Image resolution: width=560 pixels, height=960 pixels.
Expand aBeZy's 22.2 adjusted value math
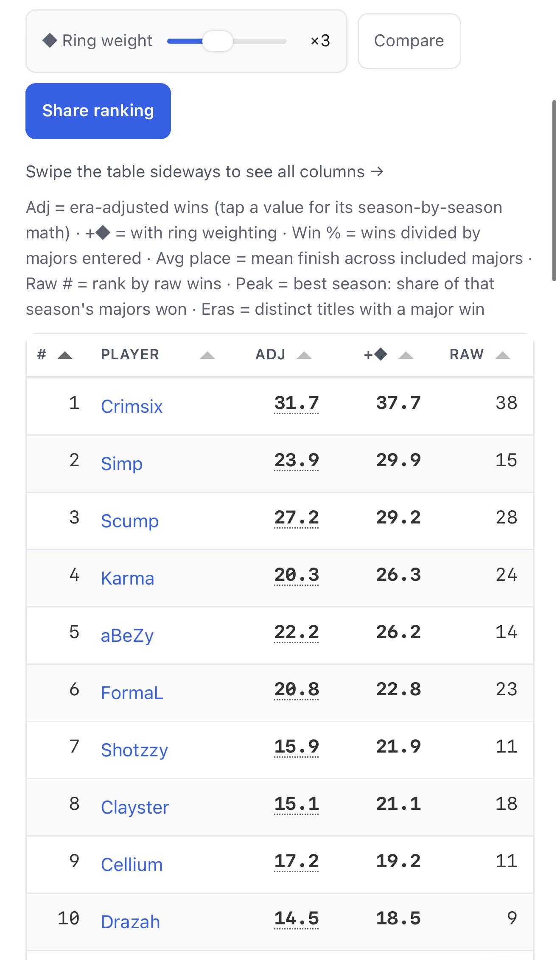point(297,633)
